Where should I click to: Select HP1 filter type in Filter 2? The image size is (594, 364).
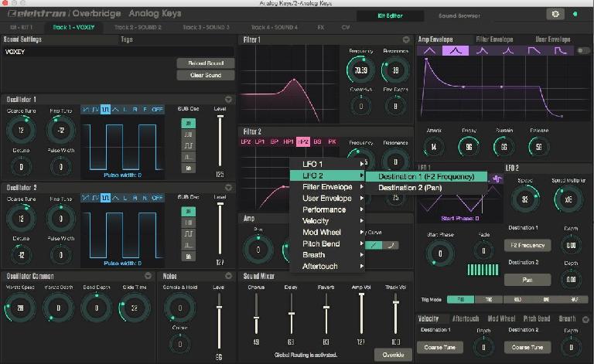(x=288, y=141)
